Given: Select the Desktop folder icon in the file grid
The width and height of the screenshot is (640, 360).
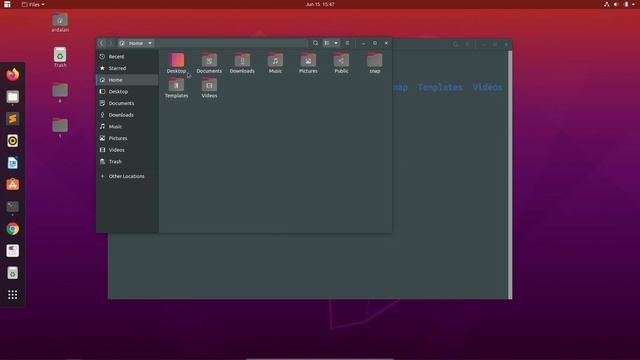Looking at the screenshot, I should (176, 60).
